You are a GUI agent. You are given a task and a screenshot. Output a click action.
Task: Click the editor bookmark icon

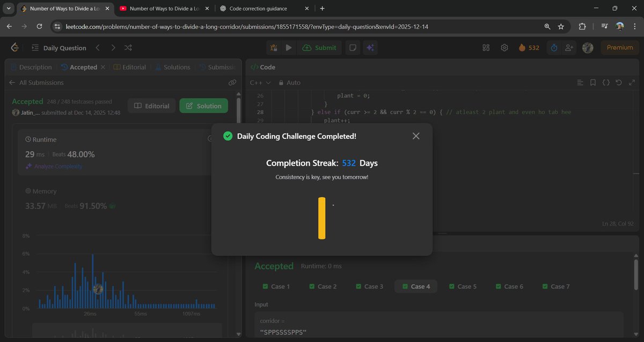coord(593,83)
